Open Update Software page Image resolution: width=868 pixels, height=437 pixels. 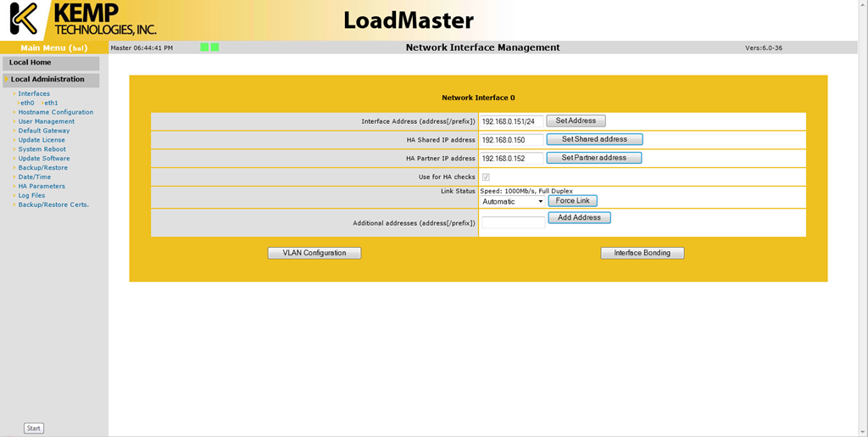pos(44,159)
